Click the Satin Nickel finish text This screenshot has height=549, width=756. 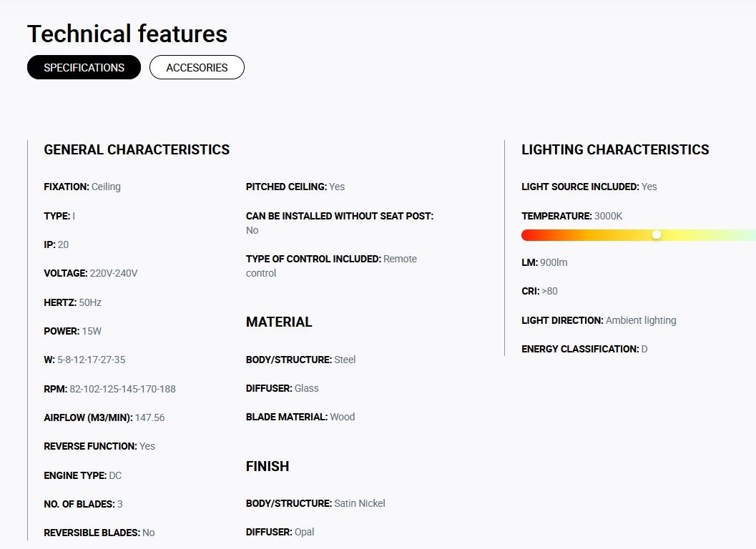point(359,503)
